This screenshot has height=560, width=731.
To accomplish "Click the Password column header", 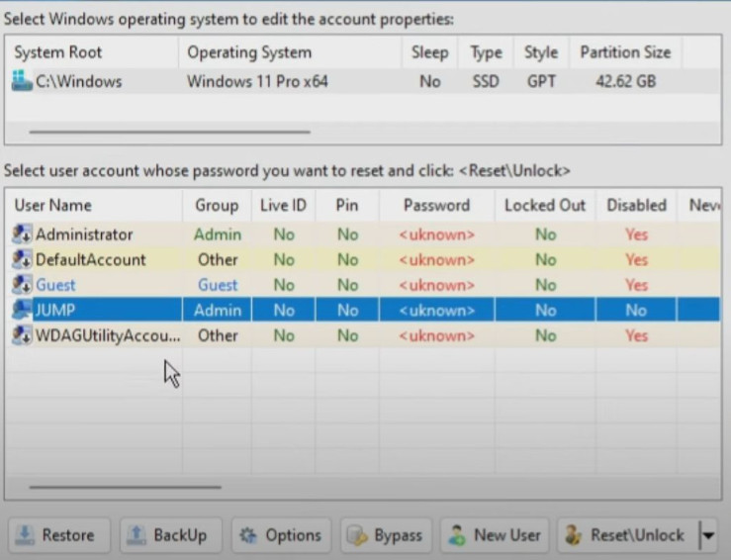I will tap(437, 205).
